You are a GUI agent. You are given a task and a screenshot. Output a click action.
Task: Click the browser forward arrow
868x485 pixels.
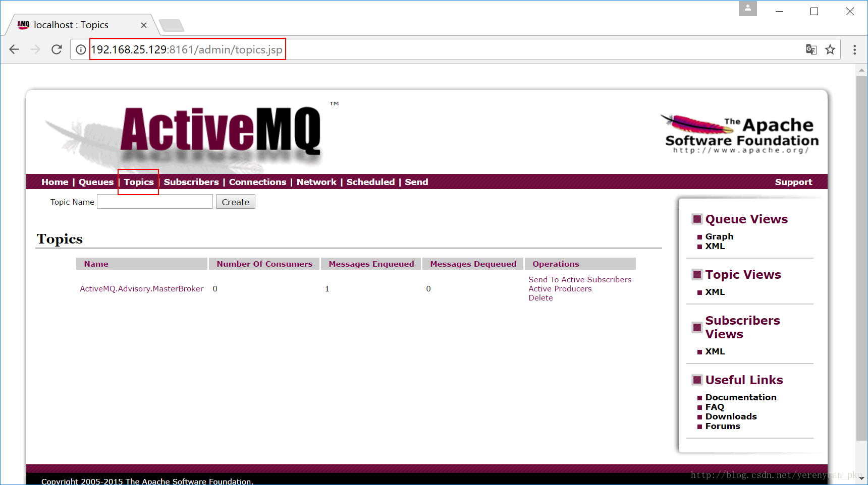[x=35, y=49]
